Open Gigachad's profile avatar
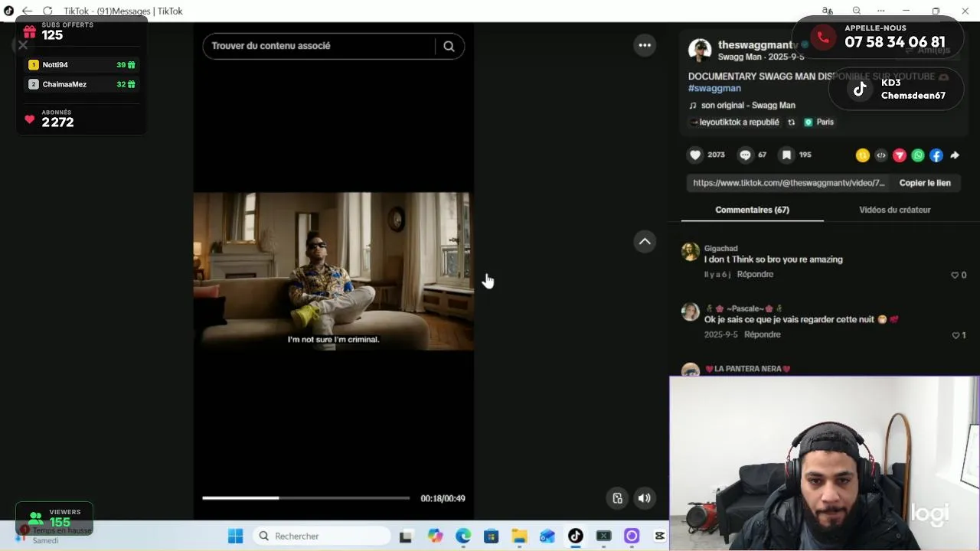Viewport: 980px width, 551px height. (691, 252)
